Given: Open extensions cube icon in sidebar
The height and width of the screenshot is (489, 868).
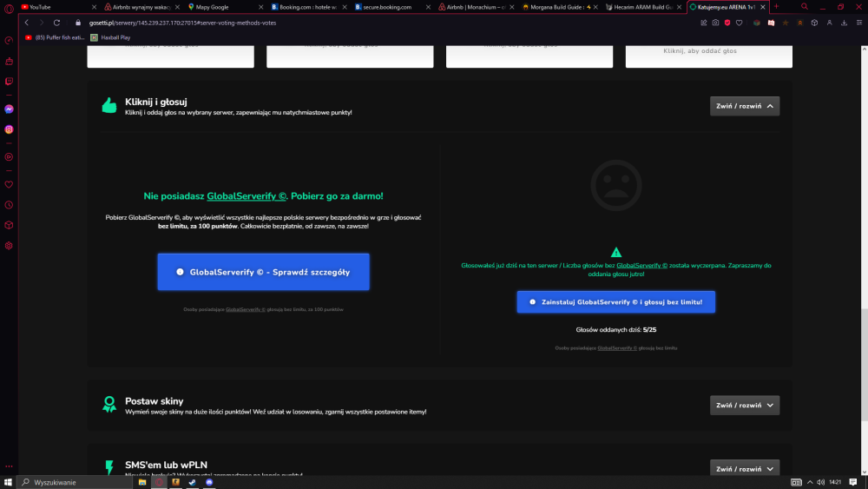Looking at the screenshot, I should coord(9,226).
